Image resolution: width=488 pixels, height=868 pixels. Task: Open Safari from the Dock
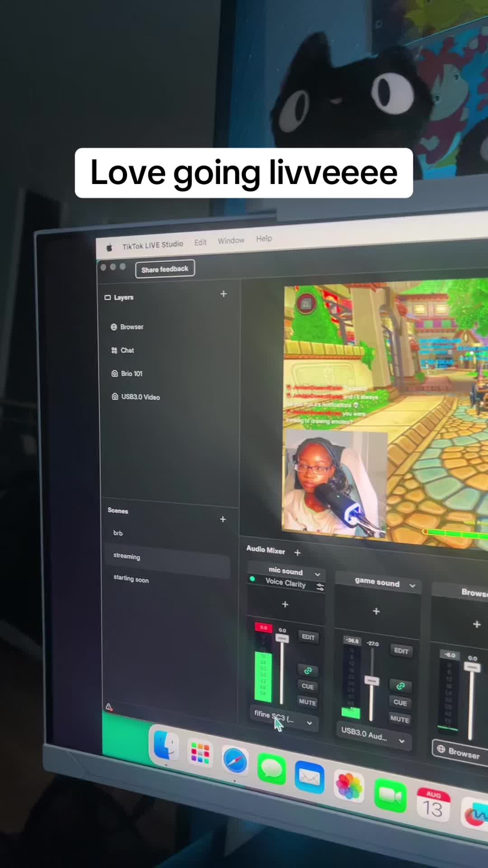click(235, 761)
